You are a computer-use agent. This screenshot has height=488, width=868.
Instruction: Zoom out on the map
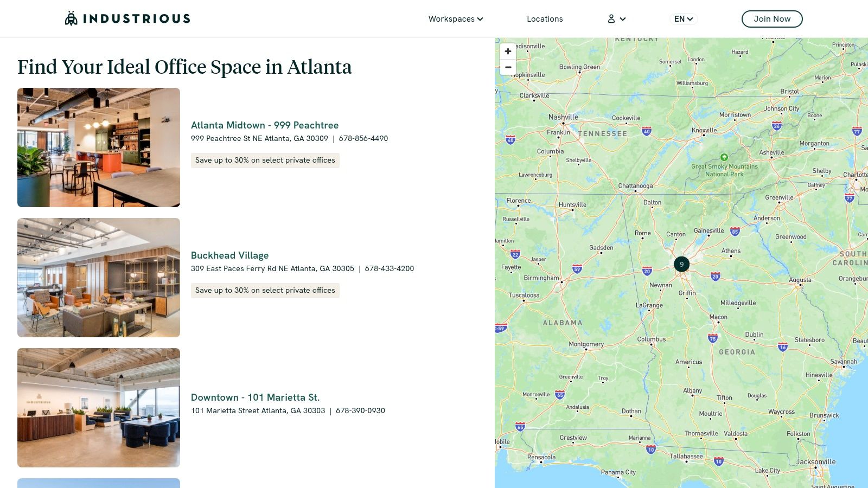point(508,67)
